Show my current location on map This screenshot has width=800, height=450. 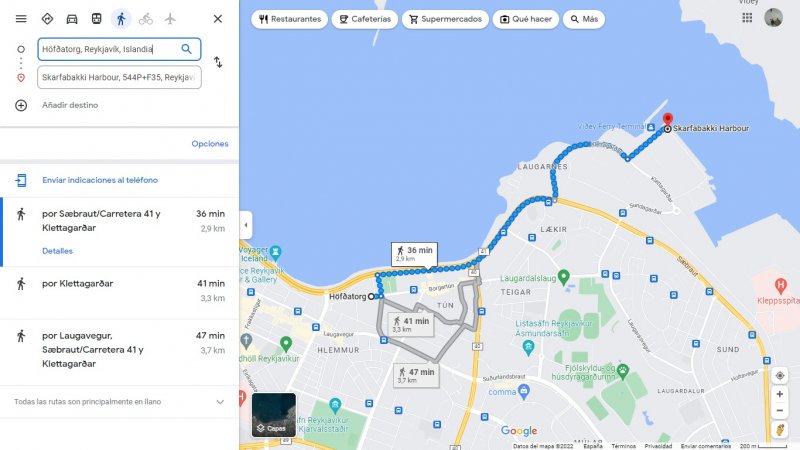[x=780, y=376]
